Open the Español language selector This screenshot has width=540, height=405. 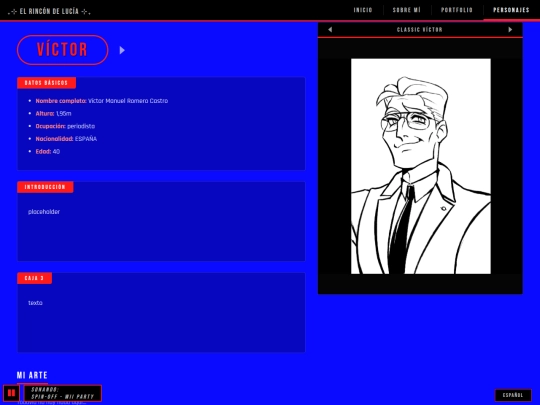coord(513,395)
